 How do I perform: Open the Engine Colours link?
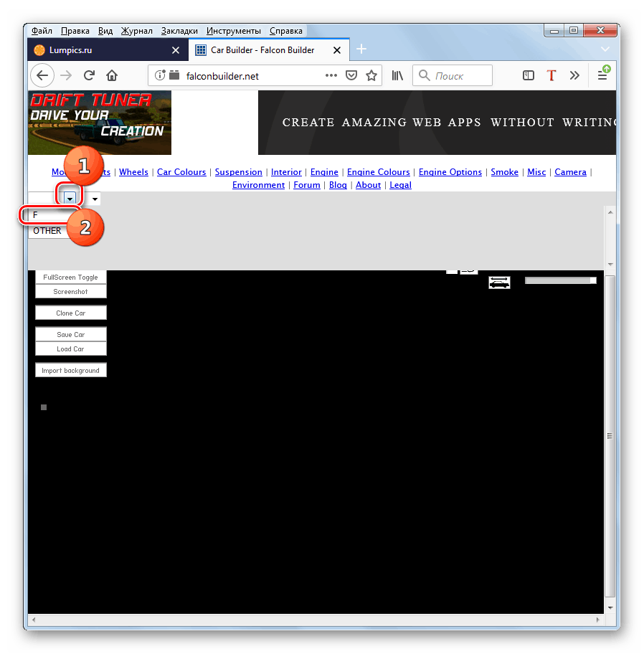click(378, 171)
